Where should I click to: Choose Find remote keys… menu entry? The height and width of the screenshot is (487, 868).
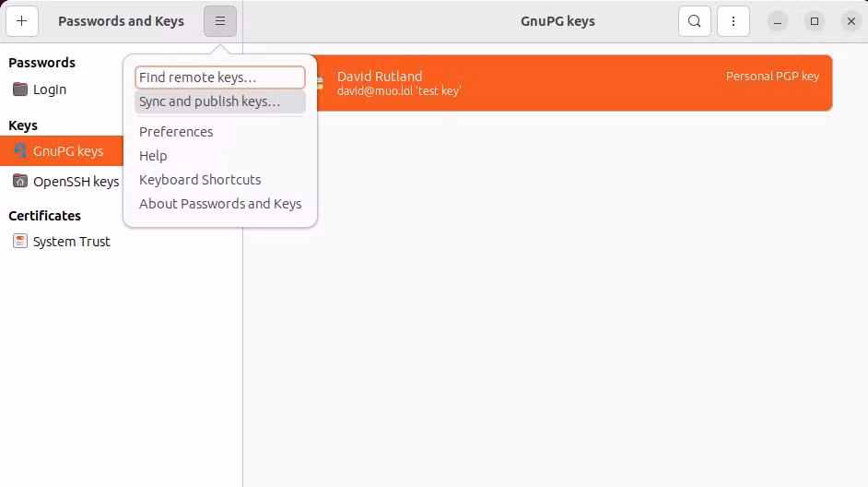(220, 77)
